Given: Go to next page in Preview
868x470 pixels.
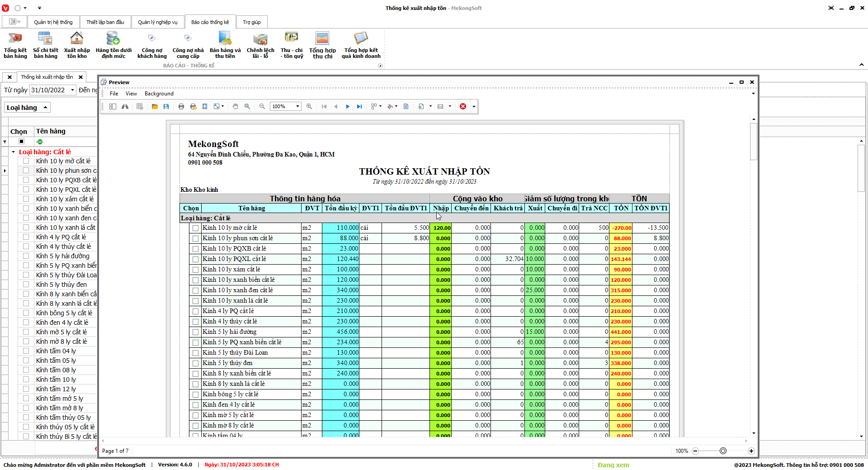Looking at the screenshot, I should coord(348,106).
